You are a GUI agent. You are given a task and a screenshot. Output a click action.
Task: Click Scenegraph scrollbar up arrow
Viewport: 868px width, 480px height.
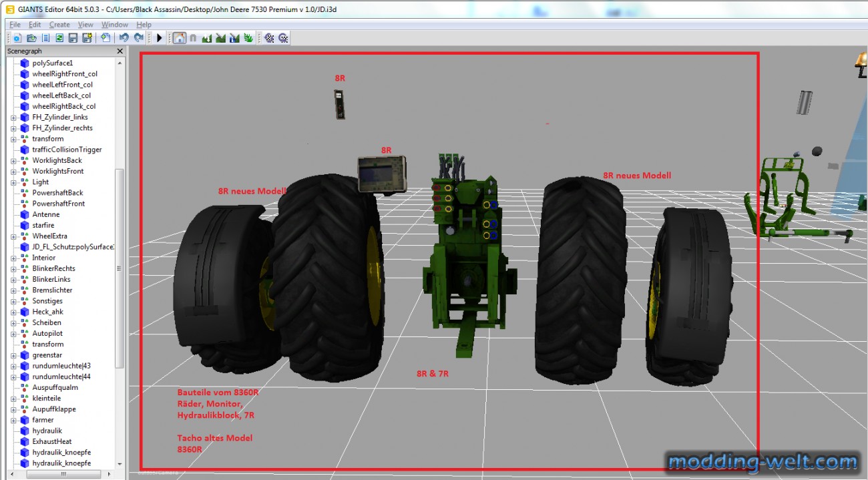[120, 63]
